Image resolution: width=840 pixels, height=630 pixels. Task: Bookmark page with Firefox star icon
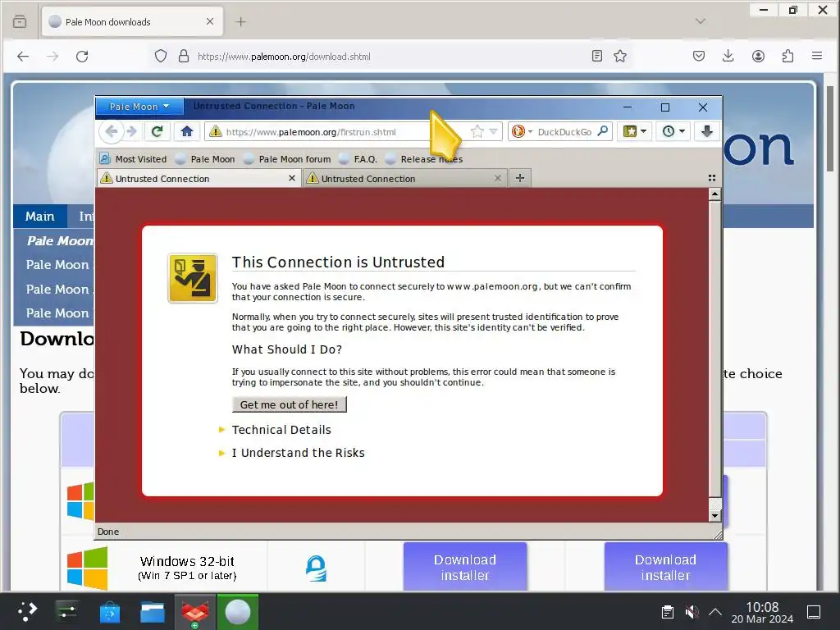(x=620, y=56)
